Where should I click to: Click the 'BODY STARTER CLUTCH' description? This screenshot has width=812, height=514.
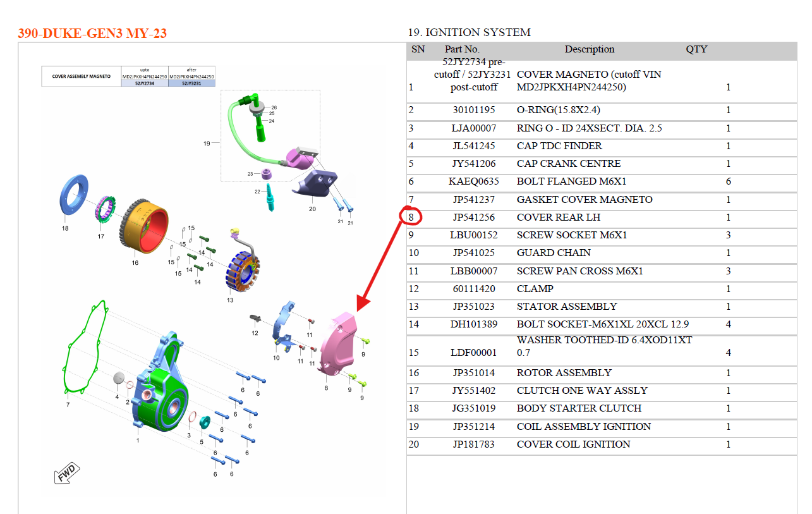579,408
